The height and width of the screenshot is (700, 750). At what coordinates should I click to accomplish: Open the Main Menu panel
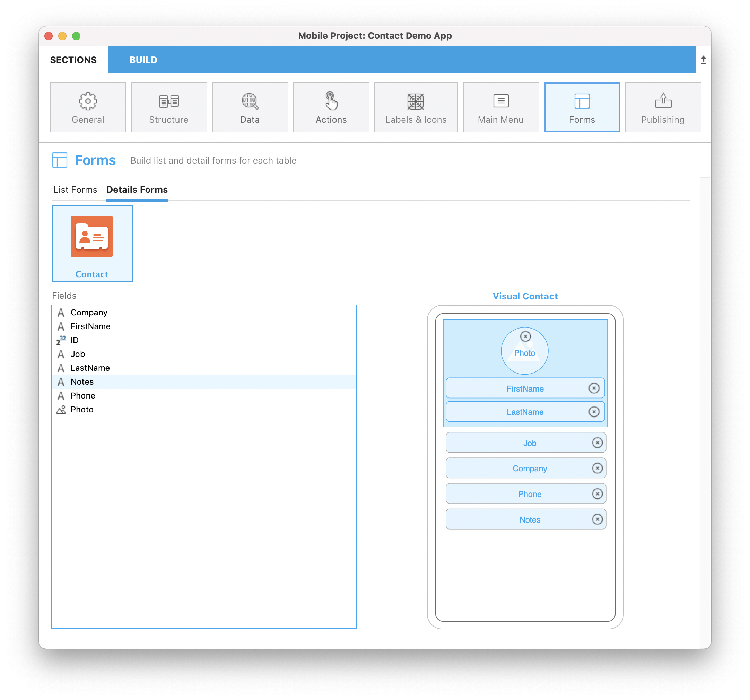click(x=501, y=107)
